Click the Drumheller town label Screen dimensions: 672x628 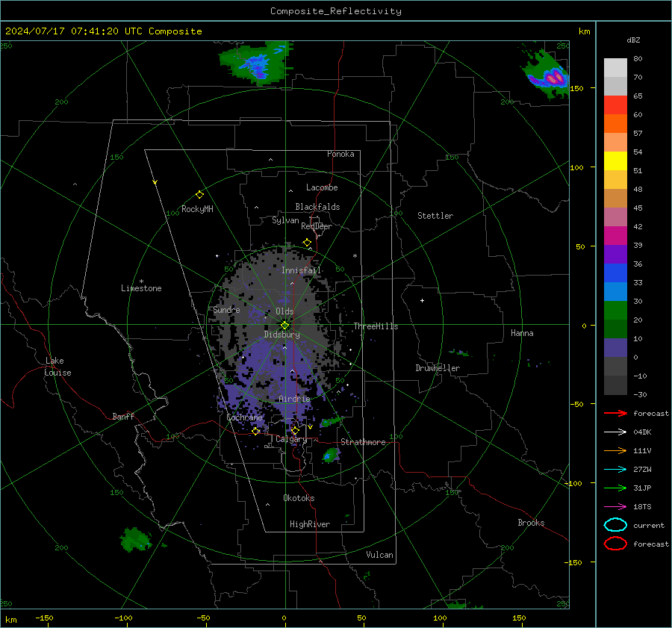point(438,368)
